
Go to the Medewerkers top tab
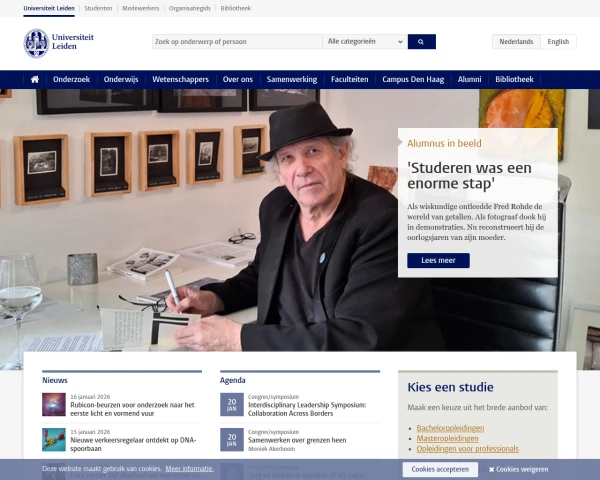tap(140, 8)
